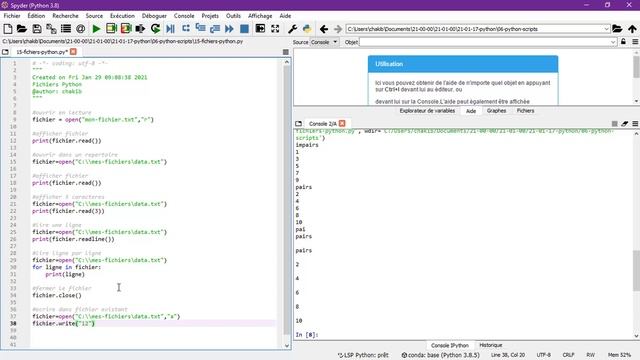This screenshot has height=360, width=640.
Task: Change to parent directory up arrow
Action: [632, 29]
